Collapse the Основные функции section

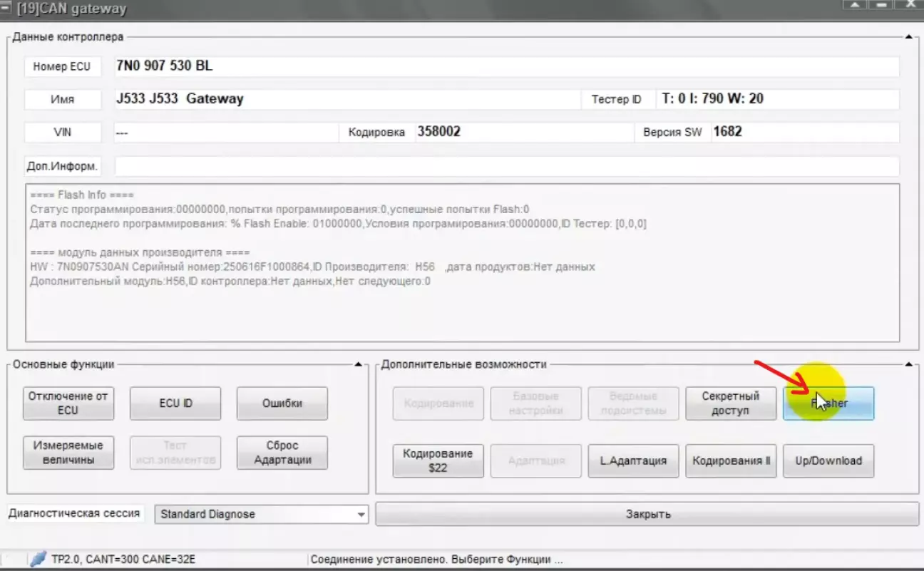[359, 365]
